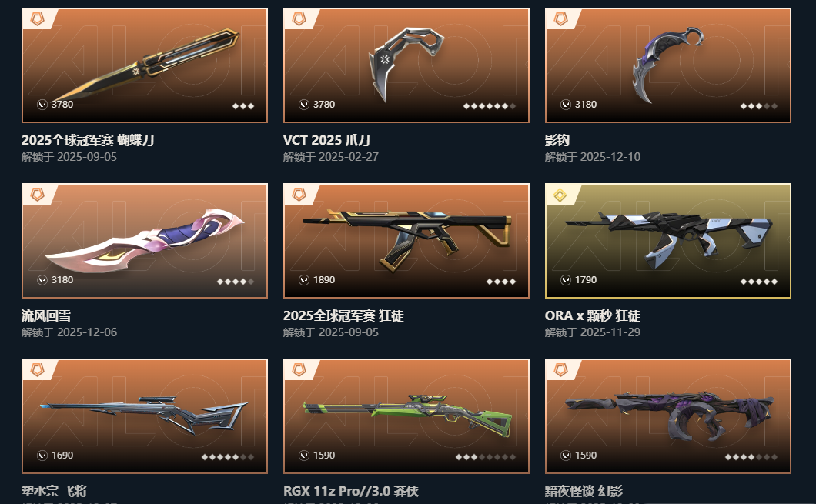Viewport: 816px width, 504px height.
Task: Click the yellow tier badge on ORA 狂徒
Action: coord(560,195)
